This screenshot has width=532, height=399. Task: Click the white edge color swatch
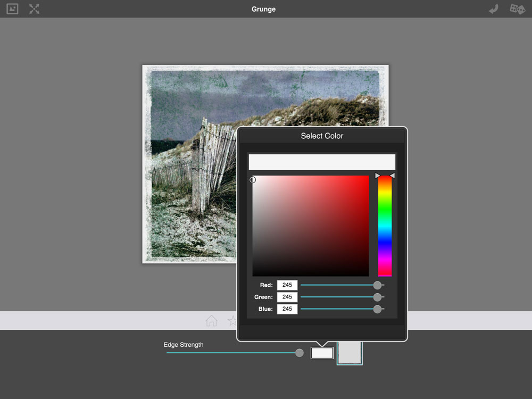(322, 353)
